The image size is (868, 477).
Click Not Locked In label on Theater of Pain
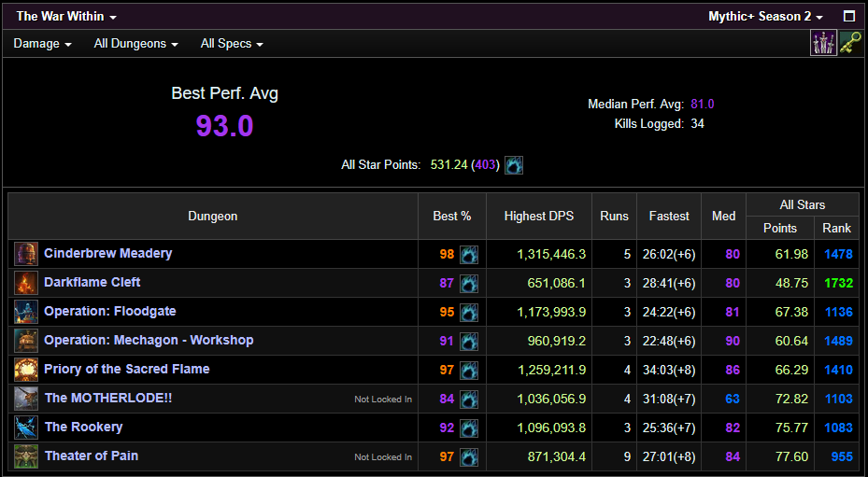pyautogui.click(x=383, y=457)
